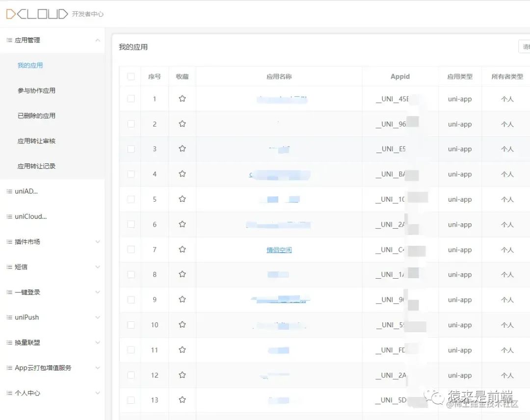Expand the 插件市场 submenu chevron
This screenshot has width=530, height=420.
pyautogui.click(x=98, y=241)
